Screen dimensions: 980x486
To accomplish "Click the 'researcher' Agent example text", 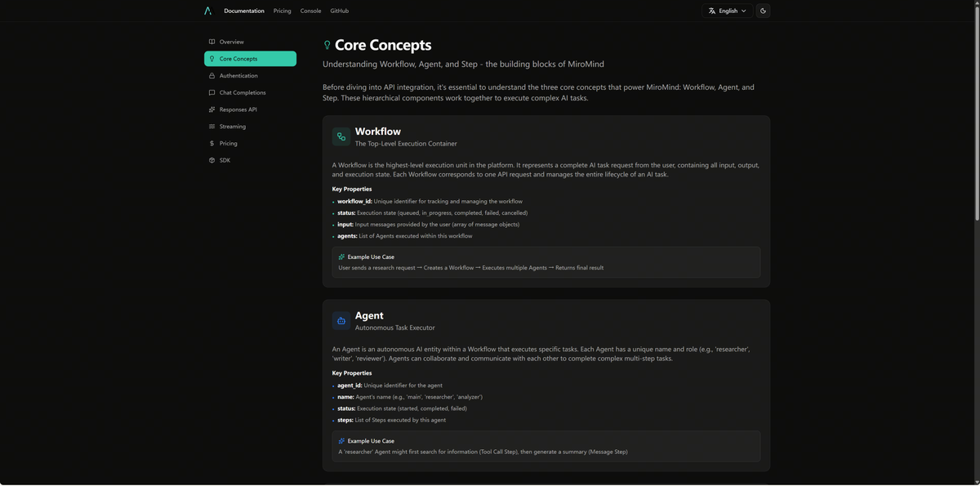I will [483, 452].
